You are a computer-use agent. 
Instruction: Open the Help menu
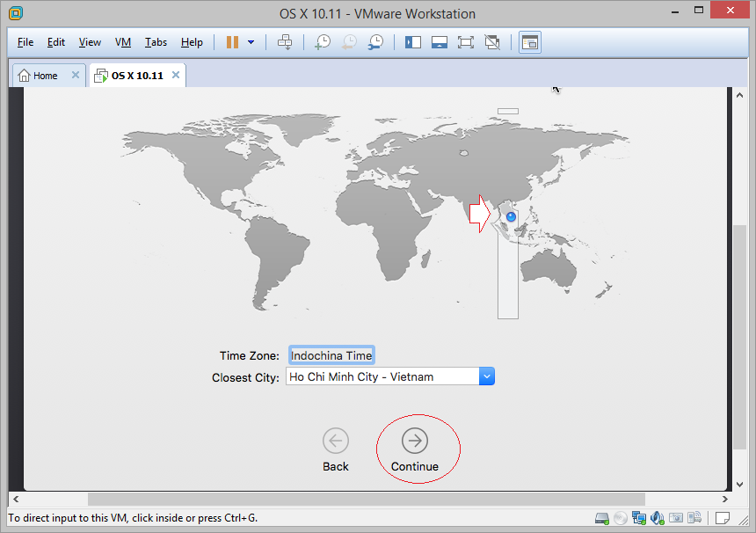(x=192, y=42)
